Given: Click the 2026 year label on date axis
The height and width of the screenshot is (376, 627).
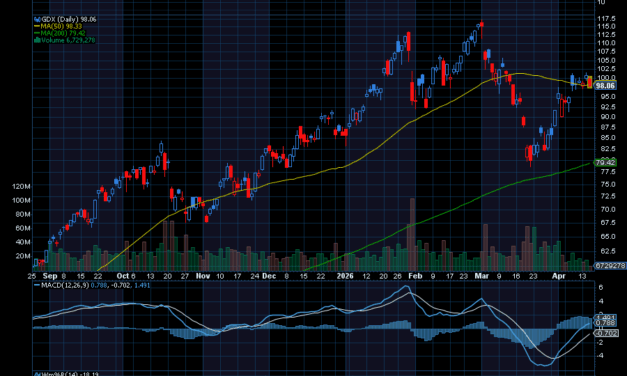Looking at the screenshot, I should [345, 276].
